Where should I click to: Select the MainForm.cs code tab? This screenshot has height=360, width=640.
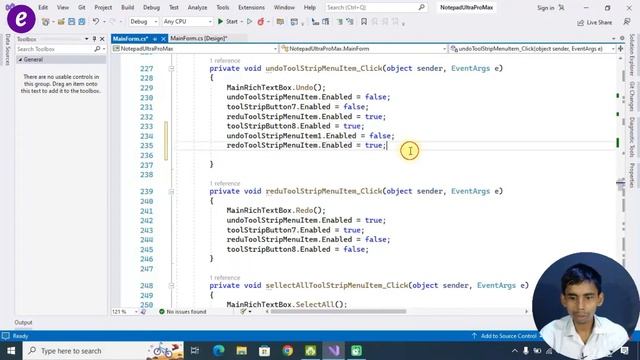(130, 38)
